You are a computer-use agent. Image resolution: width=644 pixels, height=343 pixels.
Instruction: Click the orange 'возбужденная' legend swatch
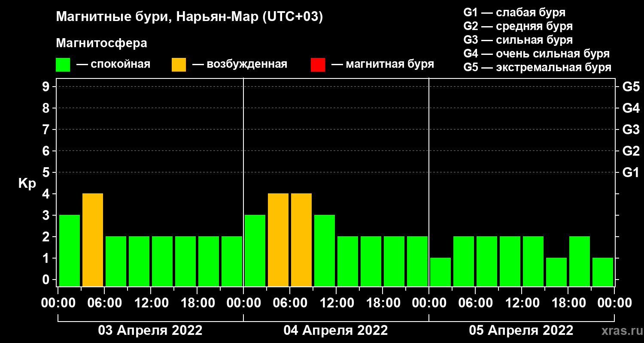[x=179, y=65]
